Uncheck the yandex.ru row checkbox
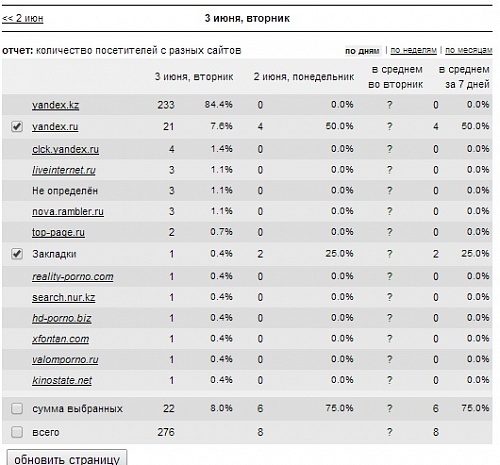This screenshot has width=500, height=465. [17, 127]
